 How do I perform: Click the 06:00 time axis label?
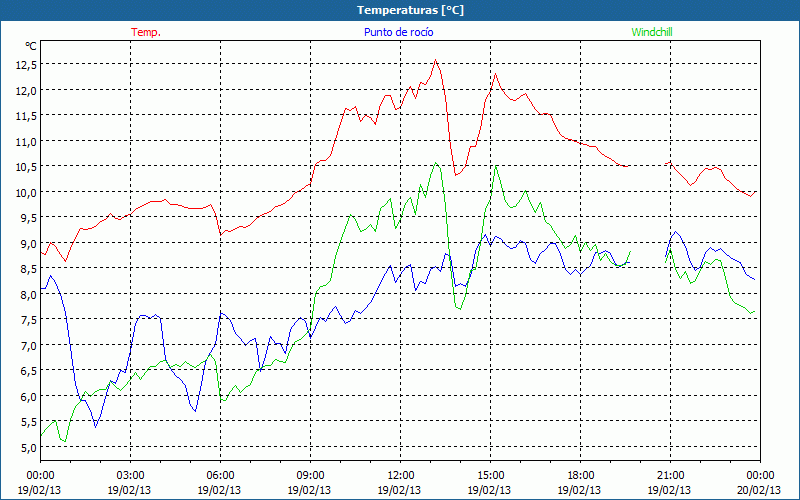(220, 476)
